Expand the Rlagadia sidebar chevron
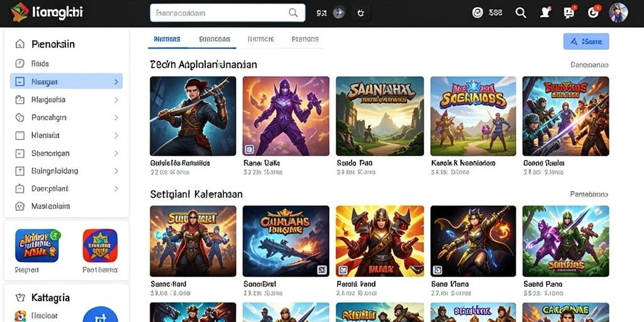 point(116,100)
